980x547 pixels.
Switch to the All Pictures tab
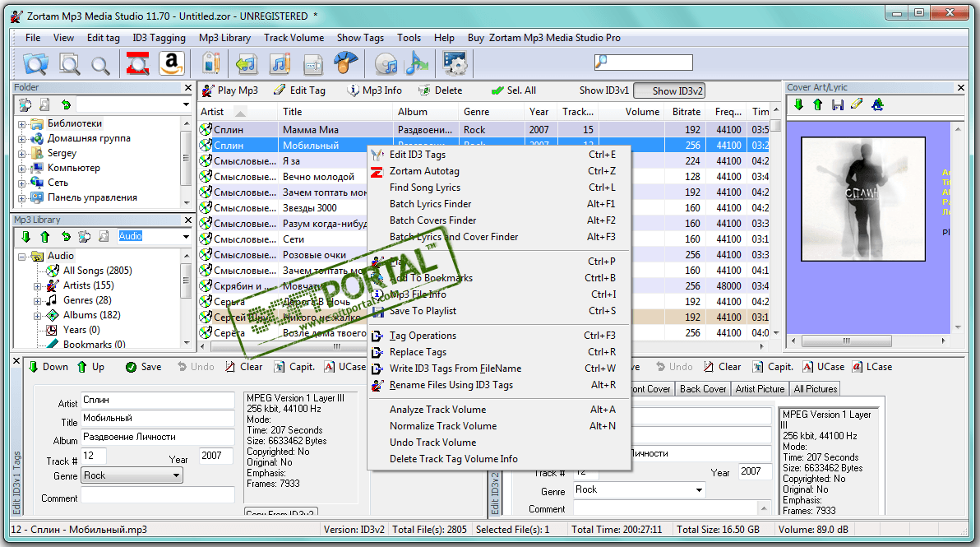click(x=815, y=389)
